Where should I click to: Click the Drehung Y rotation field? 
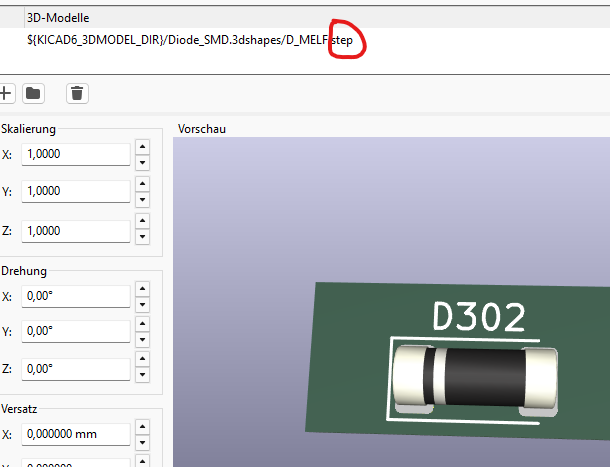pos(76,331)
